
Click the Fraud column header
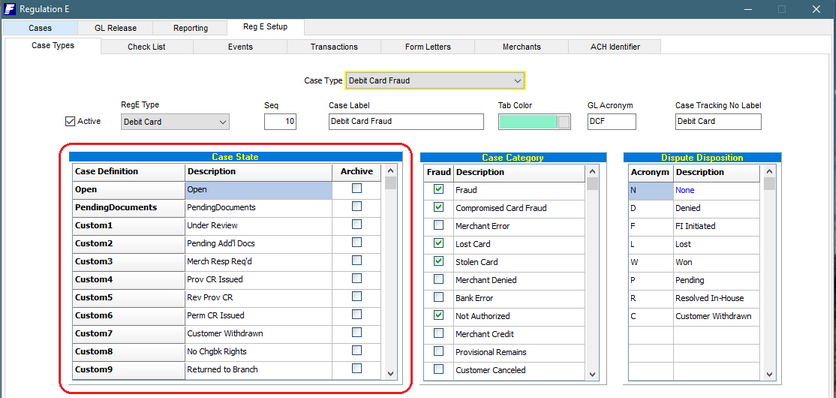click(439, 172)
